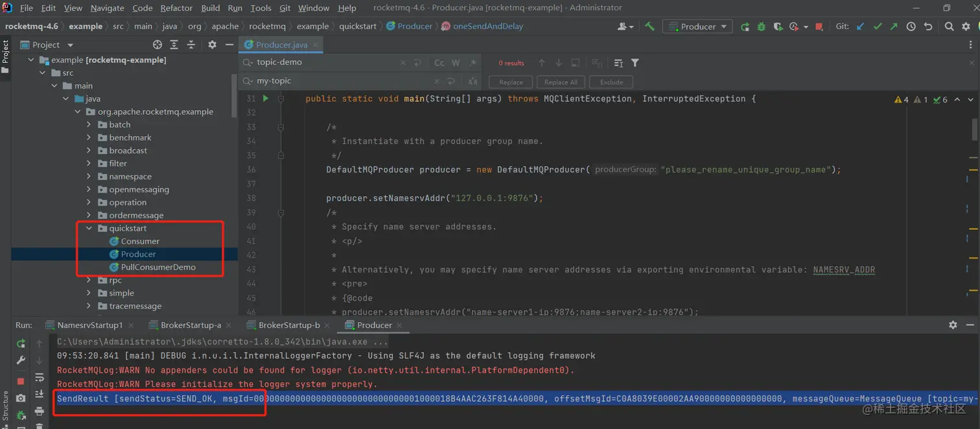Click Expand All in Project panel
The height and width of the screenshot is (429, 980).
pyautogui.click(x=174, y=45)
